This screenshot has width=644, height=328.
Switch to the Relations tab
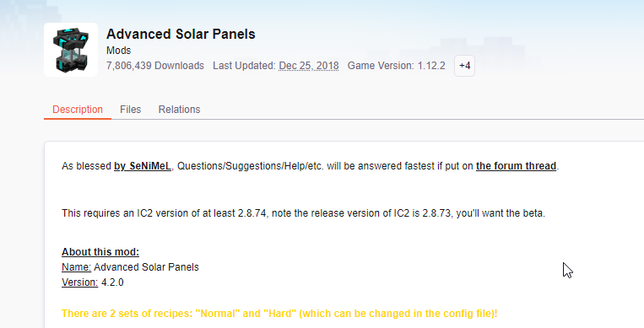179,110
